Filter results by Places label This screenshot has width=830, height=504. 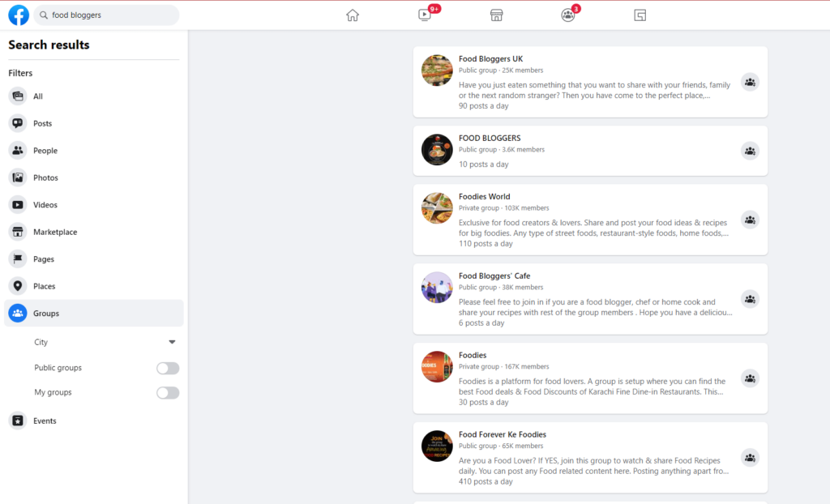pyautogui.click(x=44, y=286)
